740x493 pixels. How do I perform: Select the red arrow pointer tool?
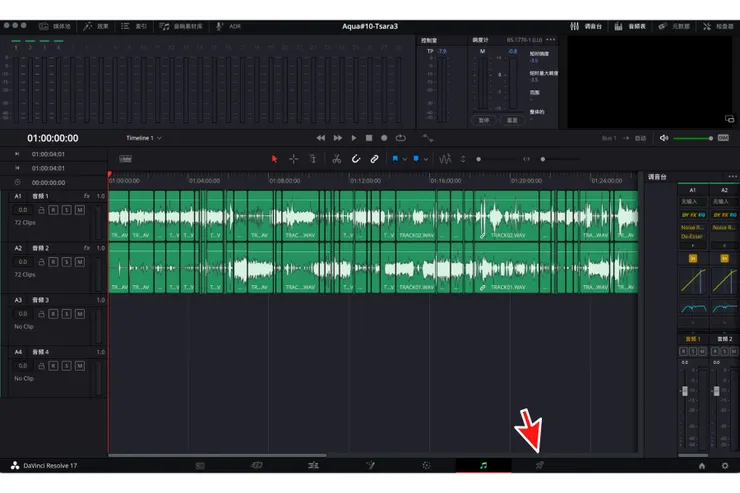[x=275, y=159]
